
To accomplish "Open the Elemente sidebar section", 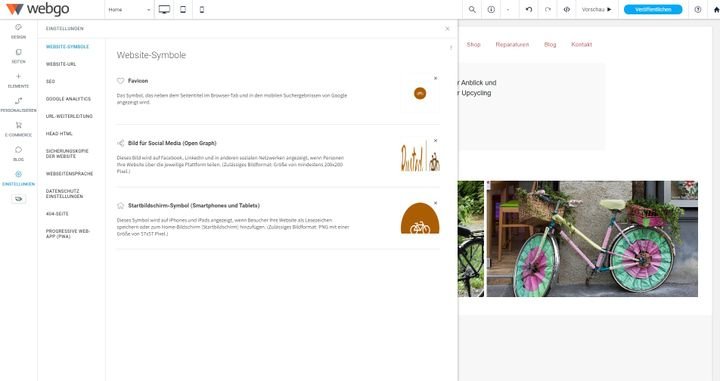I will click(x=18, y=81).
